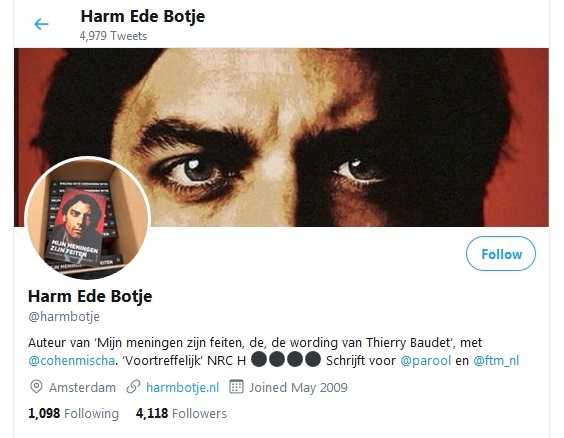Open the @parool mention link
564x438 pixels.
[425, 360]
